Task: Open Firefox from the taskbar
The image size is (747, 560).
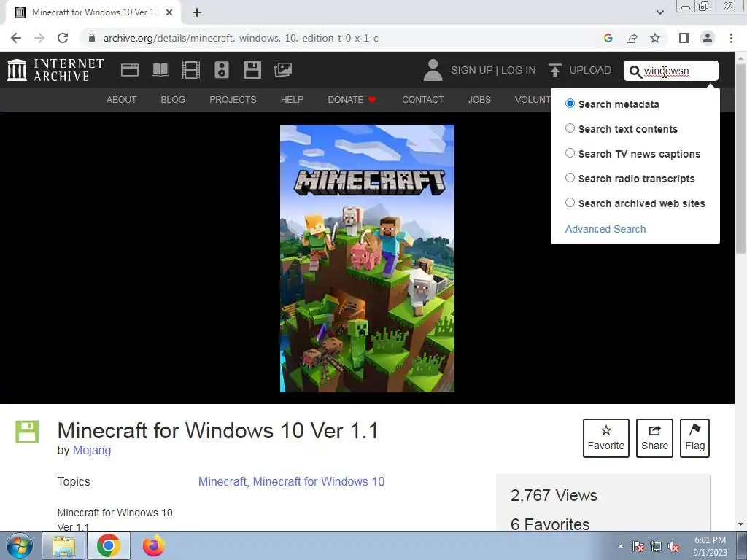Action: [153, 545]
